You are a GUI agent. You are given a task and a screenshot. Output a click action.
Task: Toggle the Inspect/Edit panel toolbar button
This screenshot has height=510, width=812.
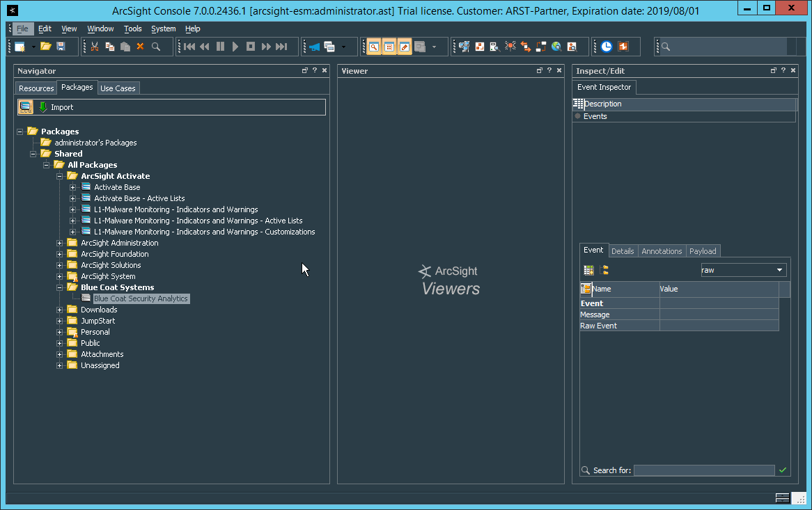pos(405,47)
